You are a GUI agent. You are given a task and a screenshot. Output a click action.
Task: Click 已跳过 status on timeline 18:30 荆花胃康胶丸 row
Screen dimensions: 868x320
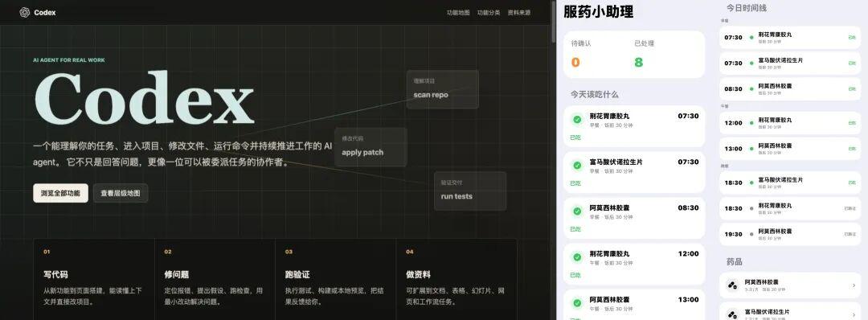(x=850, y=209)
